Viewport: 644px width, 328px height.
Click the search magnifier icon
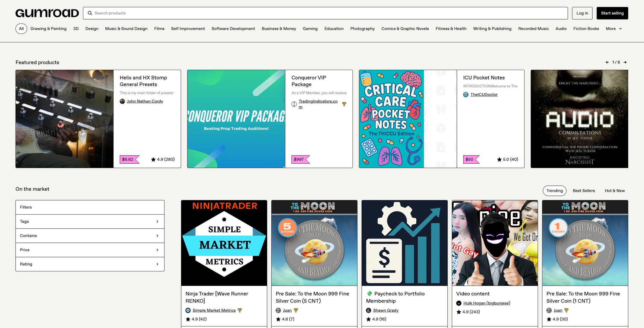pos(90,13)
